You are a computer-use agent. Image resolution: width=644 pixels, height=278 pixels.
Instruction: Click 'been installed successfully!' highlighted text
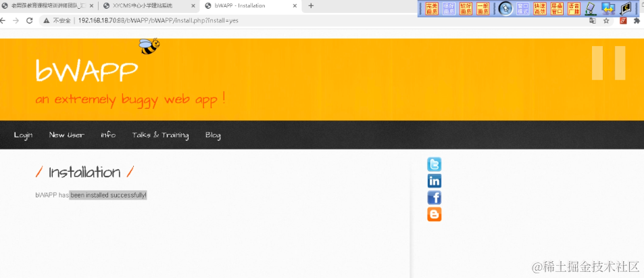click(108, 195)
